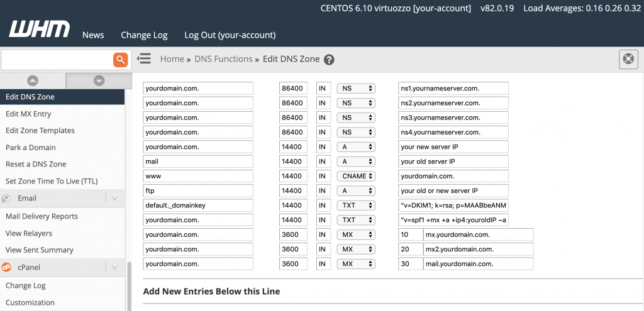Open type dropdown for 'your new server IP' row
Image resolution: width=644 pixels, height=311 pixels.
tap(356, 147)
